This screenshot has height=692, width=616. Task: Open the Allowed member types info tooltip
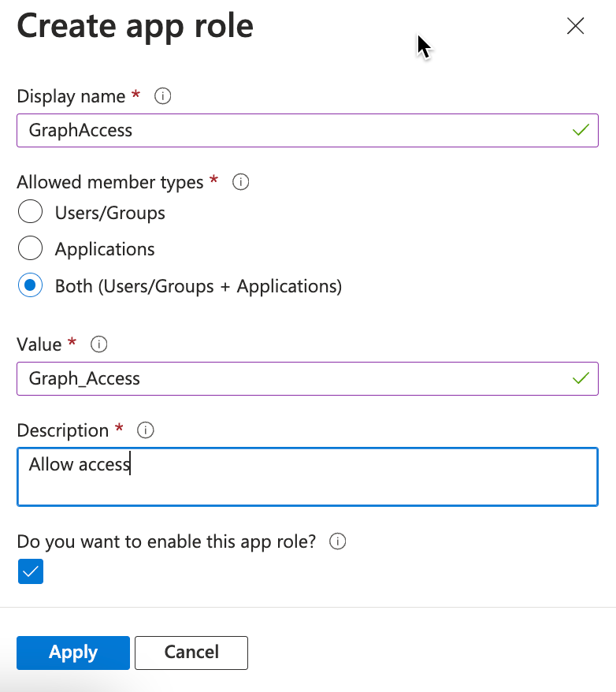point(240,182)
